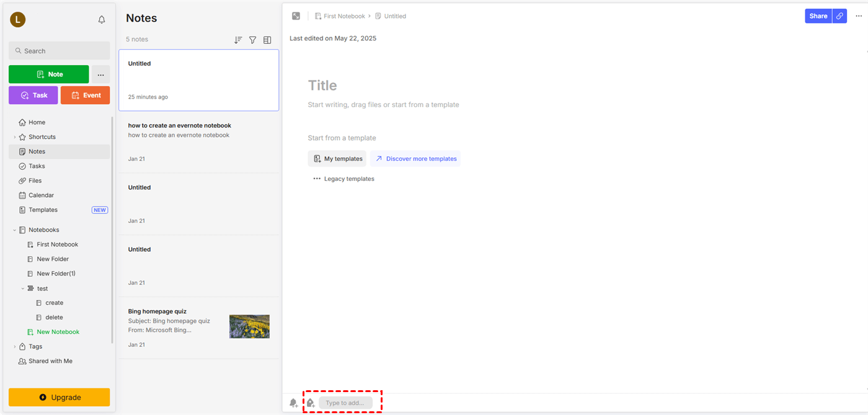This screenshot has height=415, width=868.
Task: Open the note list filter
Action: pos(253,40)
